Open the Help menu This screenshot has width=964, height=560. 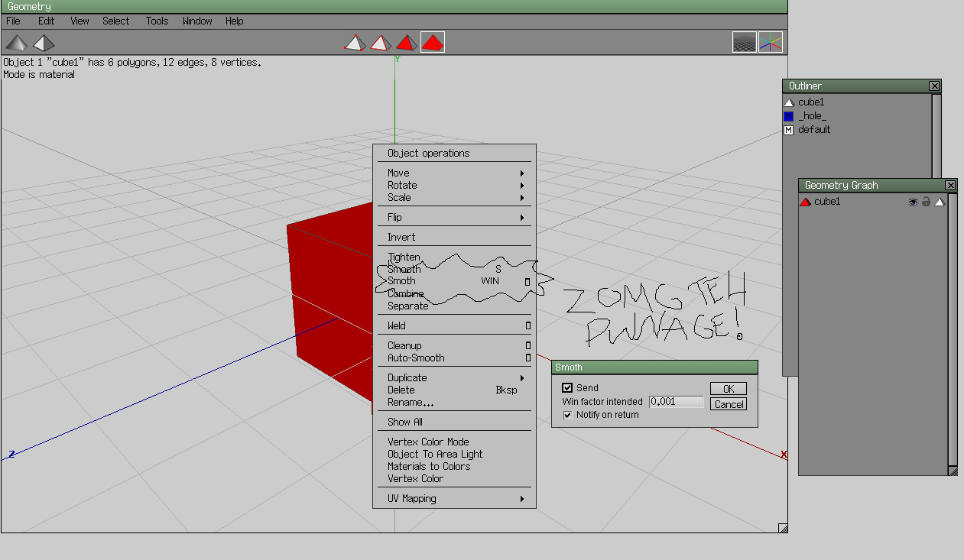pyautogui.click(x=234, y=21)
